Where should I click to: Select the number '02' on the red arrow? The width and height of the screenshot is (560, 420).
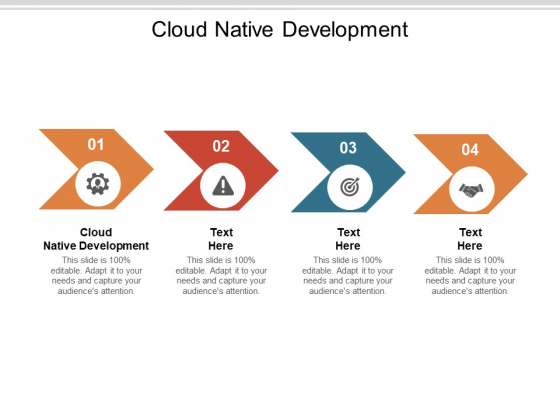pos(221,146)
